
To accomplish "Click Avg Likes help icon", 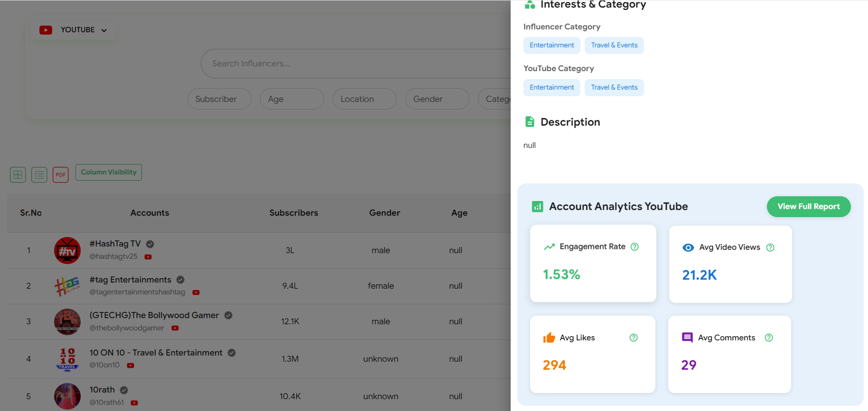I will (x=634, y=338).
